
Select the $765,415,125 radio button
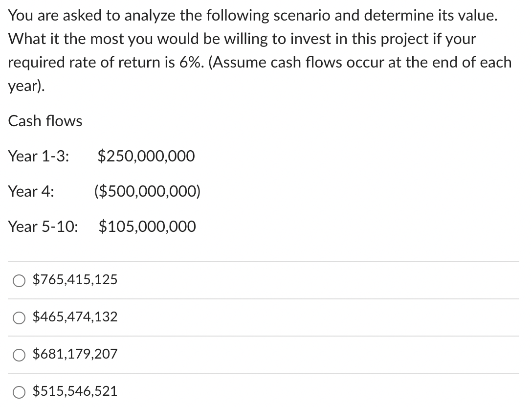[x=19, y=281]
